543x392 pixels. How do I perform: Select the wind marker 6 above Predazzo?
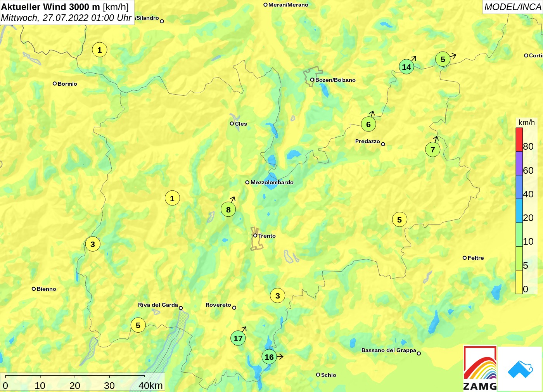click(x=368, y=124)
